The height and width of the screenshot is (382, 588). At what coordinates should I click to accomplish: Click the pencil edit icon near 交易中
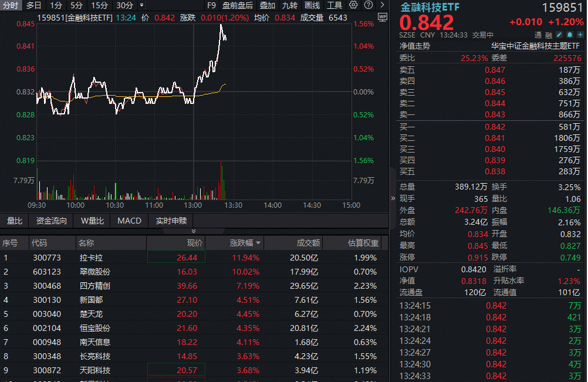pos(558,35)
